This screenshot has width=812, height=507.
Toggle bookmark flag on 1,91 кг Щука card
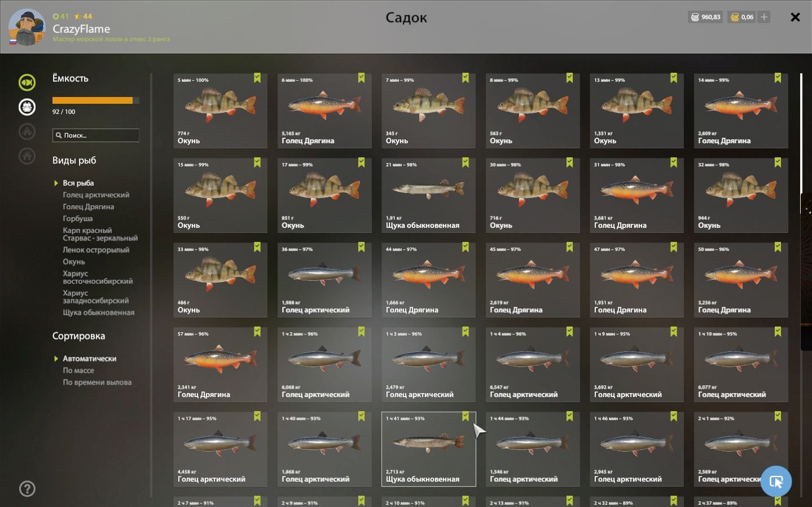coord(466,162)
